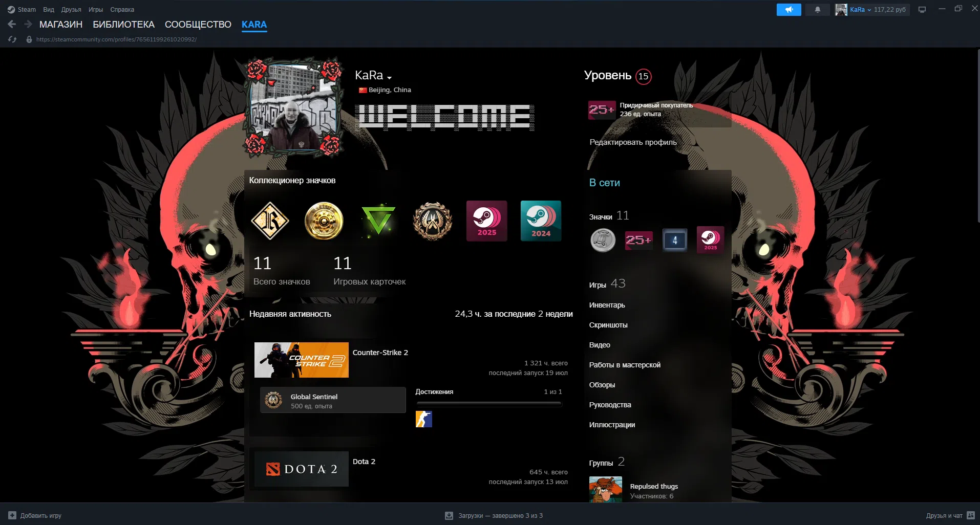Open the announcements megaphone button
980x525 pixels.
789,10
